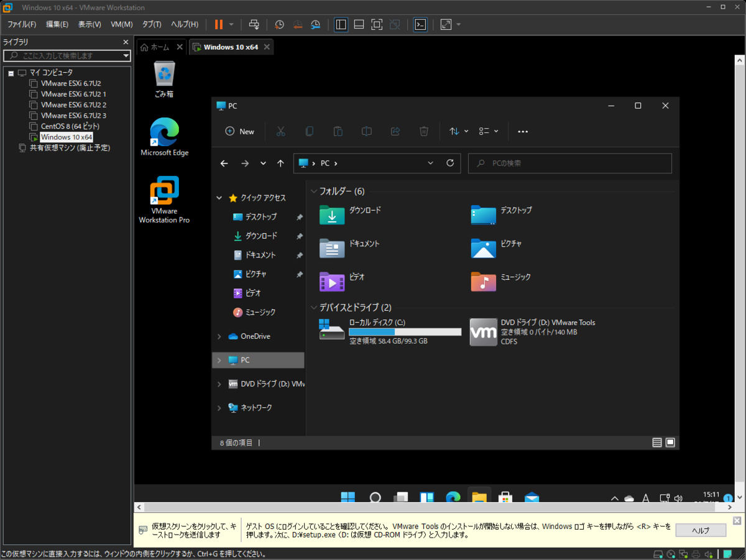Screen dimensions: 746x560
Task: Click New button in Explorer
Action: click(x=240, y=131)
